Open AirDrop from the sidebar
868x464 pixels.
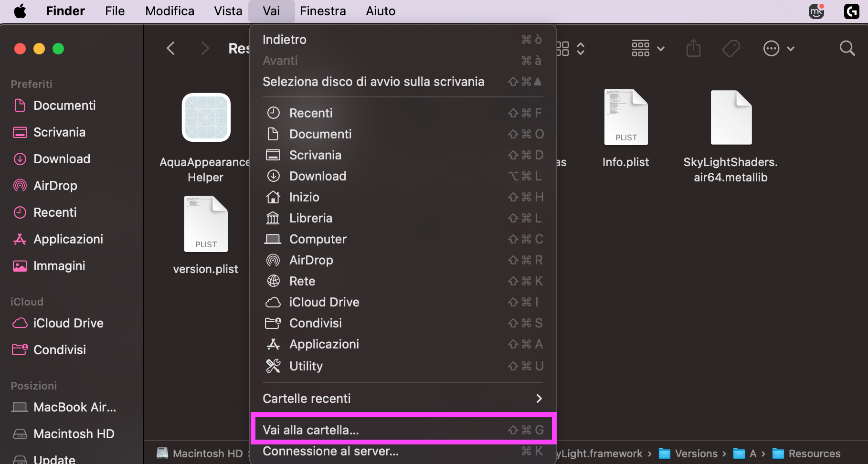coord(55,185)
